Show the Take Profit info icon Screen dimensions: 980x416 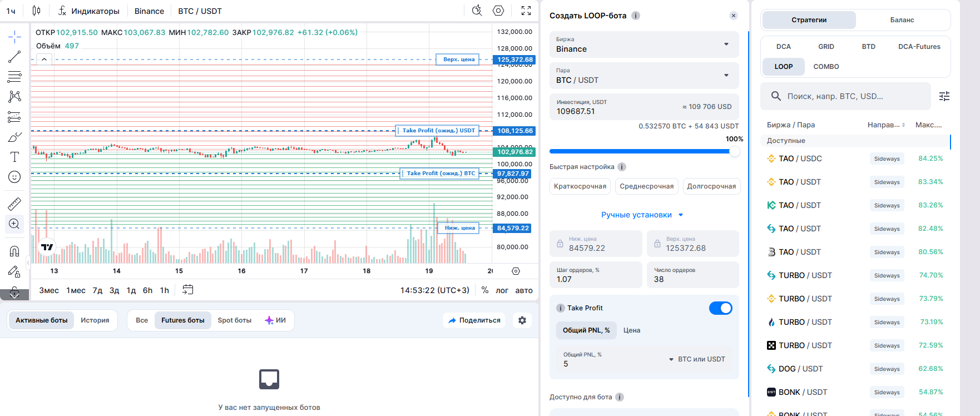[x=561, y=308]
